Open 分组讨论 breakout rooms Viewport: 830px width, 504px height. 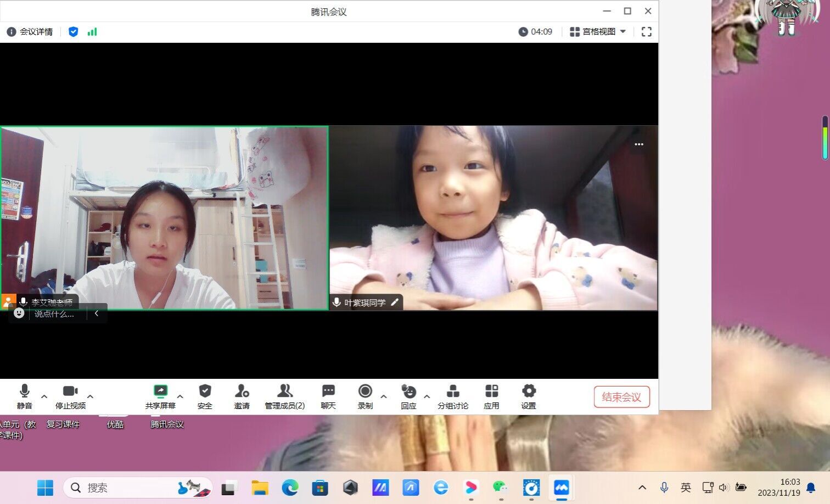pos(452,396)
